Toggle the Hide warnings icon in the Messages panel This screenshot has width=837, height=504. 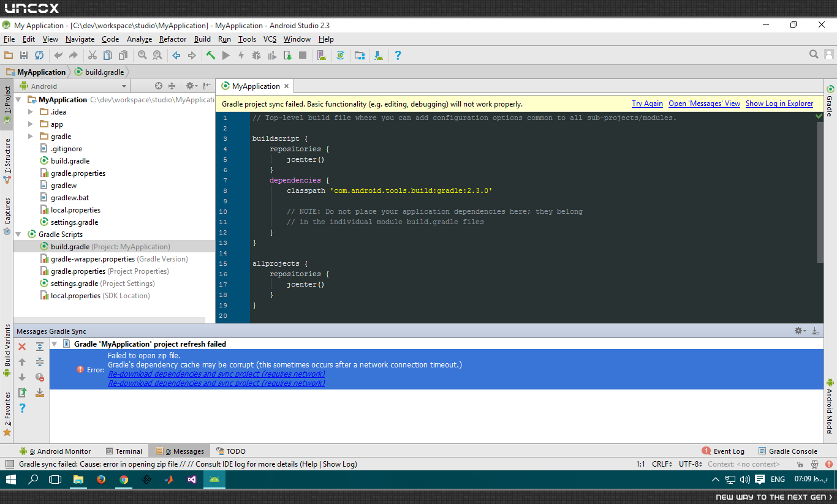(x=40, y=377)
